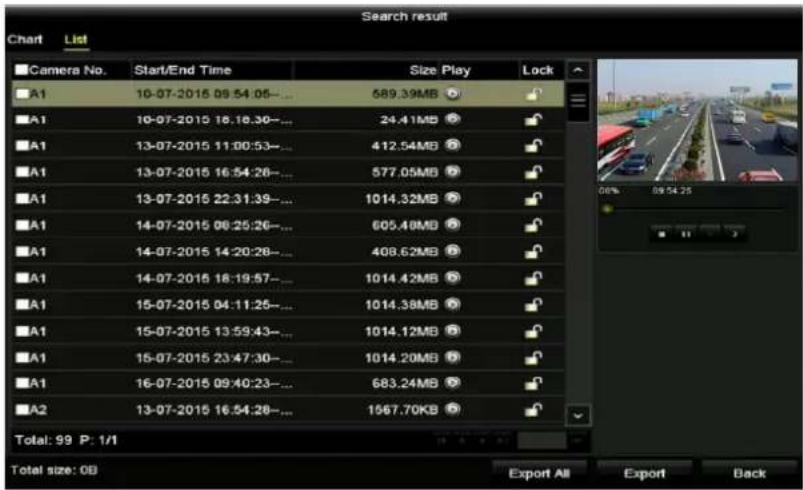Check the 14-07-2015 14:20:28 row checkbox
Image resolution: width=803 pixels, height=490 pixels.
22,251
